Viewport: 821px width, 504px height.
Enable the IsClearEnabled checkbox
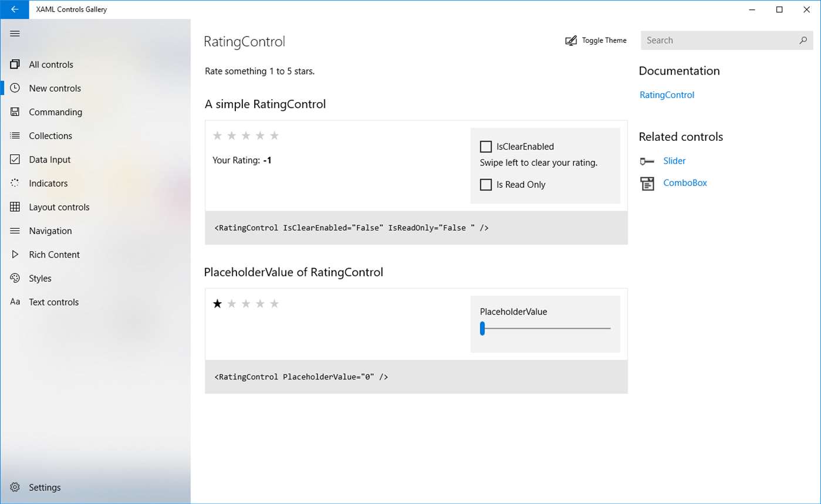486,147
